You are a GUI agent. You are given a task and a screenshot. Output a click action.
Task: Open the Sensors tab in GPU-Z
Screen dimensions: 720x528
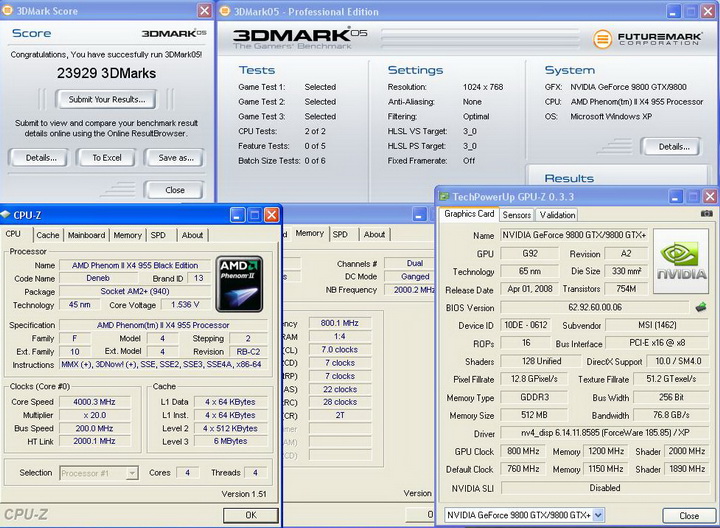point(516,215)
